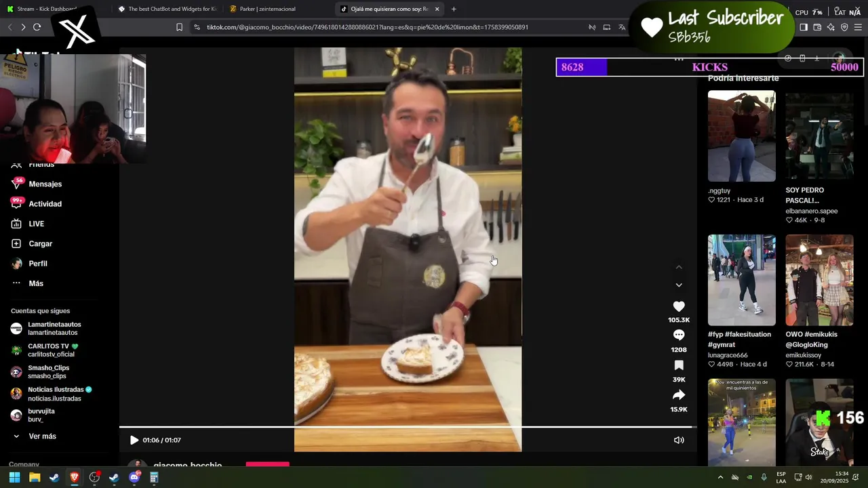Click the 105.3K likes count
Screen dimensions: 868x488
coord(679,320)
